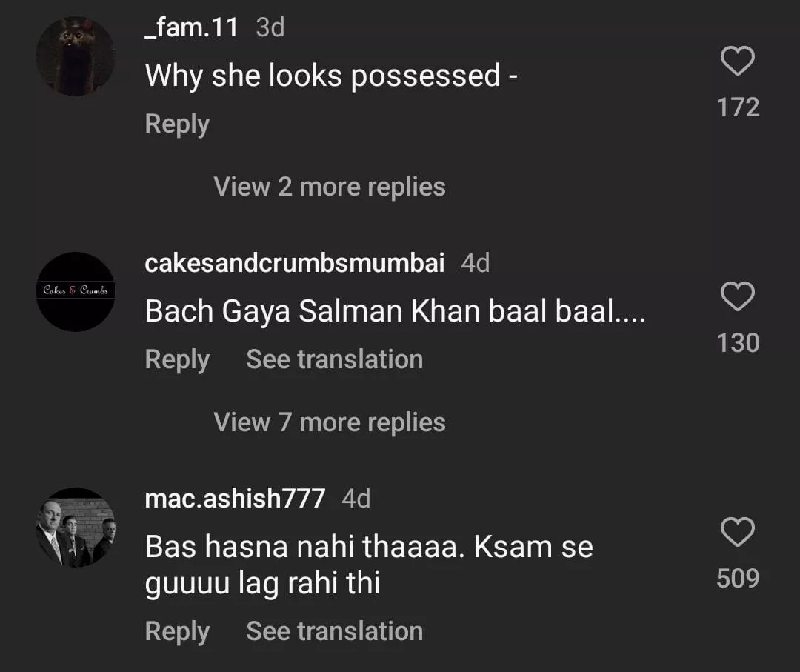Open Cakes & Crumbs profile avatar

[x=76, y=291]
